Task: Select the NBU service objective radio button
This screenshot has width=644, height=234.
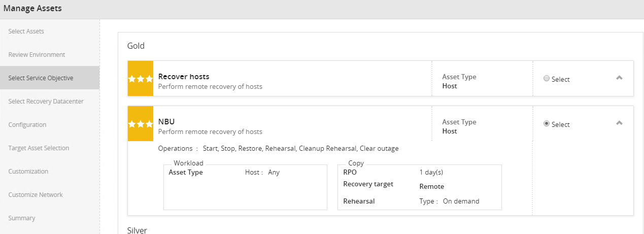Action: coord(547,124)
